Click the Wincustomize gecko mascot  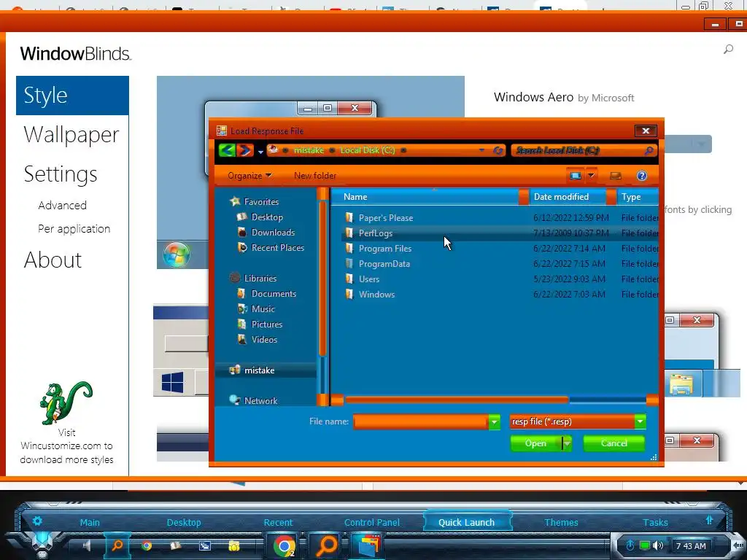coord(66,402)
